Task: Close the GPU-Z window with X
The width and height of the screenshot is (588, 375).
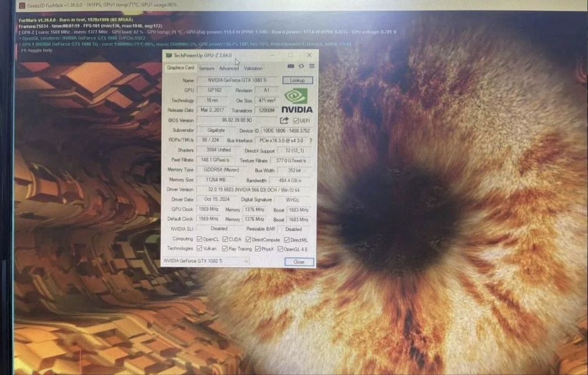Action: [x=309, y=55]
